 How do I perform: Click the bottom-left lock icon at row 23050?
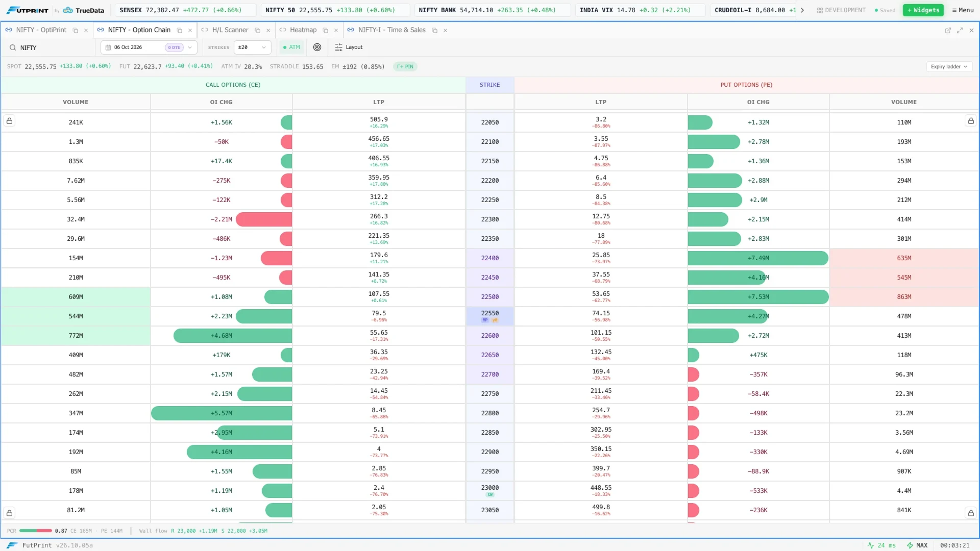click(9, 513)
